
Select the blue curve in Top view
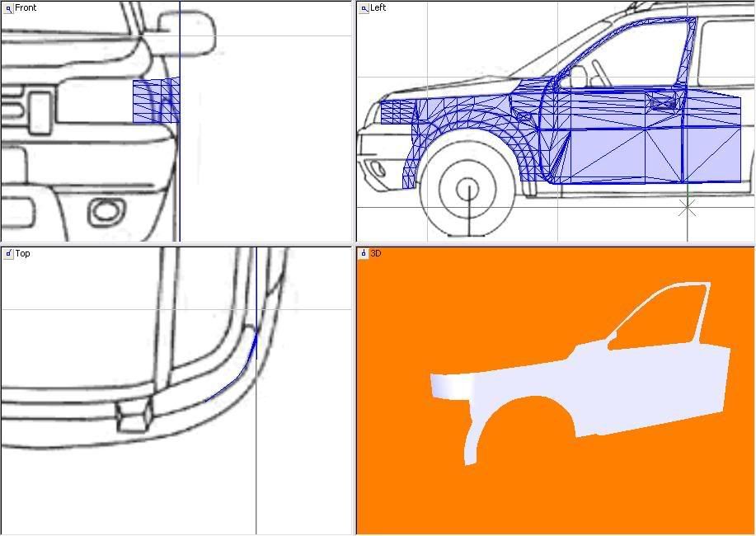pos(239,372)
